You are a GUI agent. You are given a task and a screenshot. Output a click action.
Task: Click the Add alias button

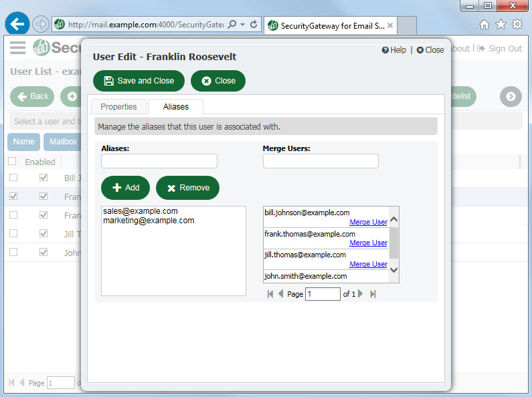(x=126, y=188)
